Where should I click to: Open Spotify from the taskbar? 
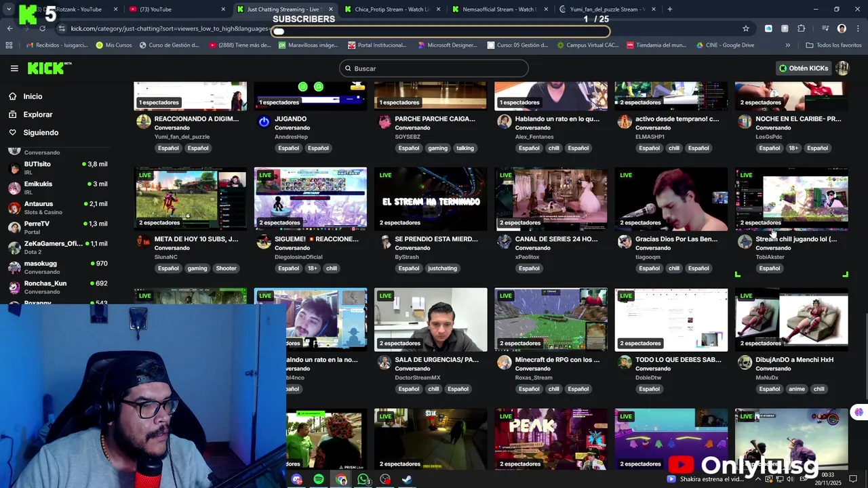point(319,479)
